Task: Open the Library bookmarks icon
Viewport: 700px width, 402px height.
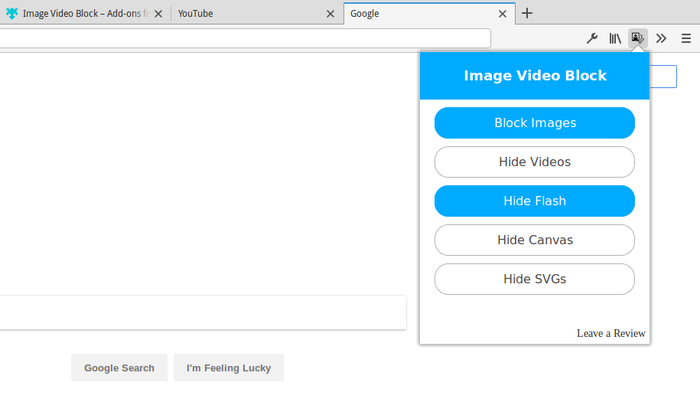Action: pyautogui.click(x=615, y=38)
